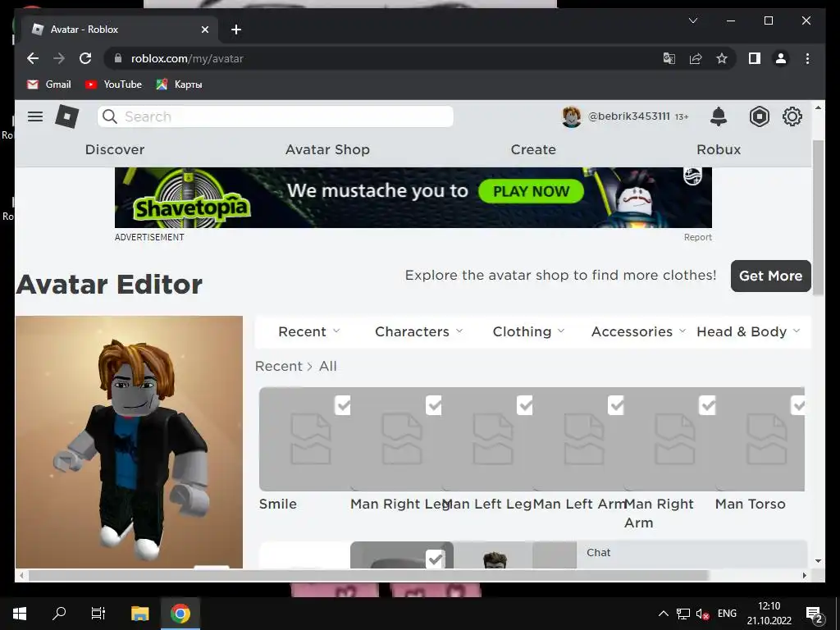Switch the ENG input language
840x630 pixels.
(727, 614)
